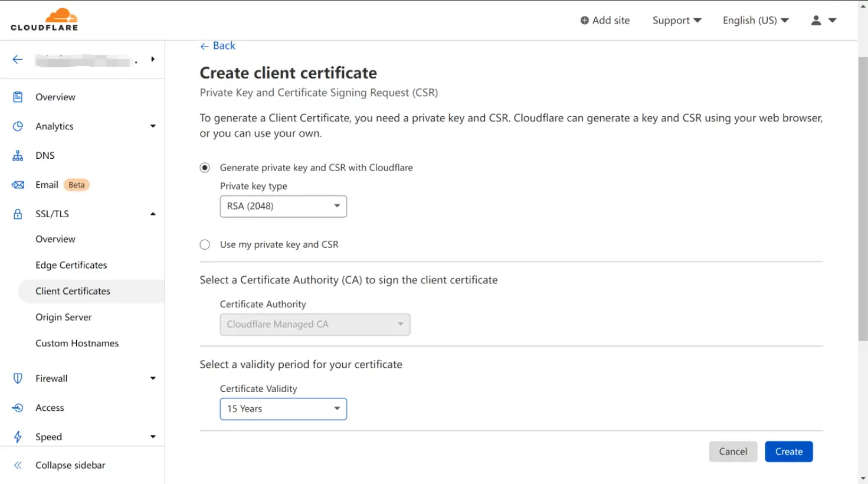Click the Speed lightning bolt icon
The image size is (868, 484).
[18, 437]
